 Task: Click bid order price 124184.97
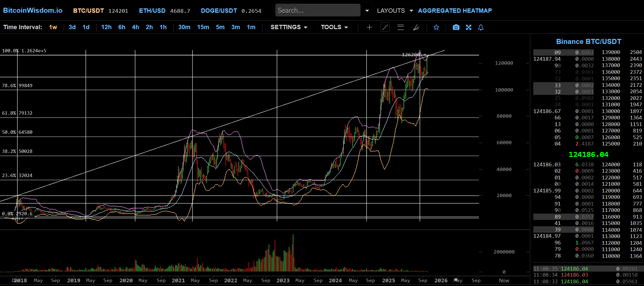pyautogui.click(x=547, y=236)
